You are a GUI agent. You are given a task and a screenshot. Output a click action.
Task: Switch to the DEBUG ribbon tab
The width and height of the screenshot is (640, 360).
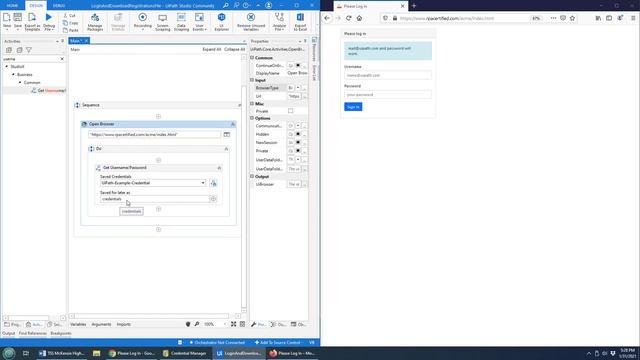click(x=59, y=5)
